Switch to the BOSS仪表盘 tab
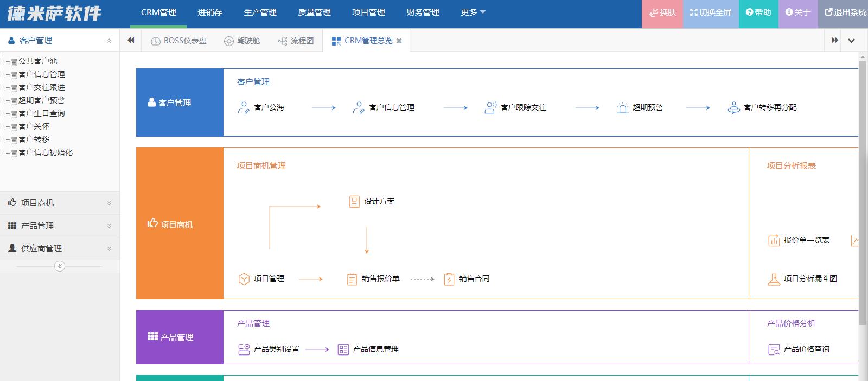This screenshot has height=381, width=868. pos(178,41)
